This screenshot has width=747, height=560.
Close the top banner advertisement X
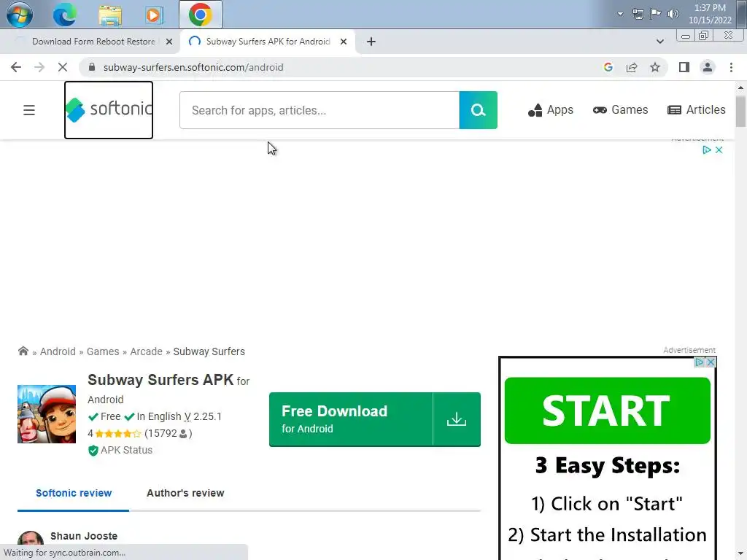click(x=719, y=149)
